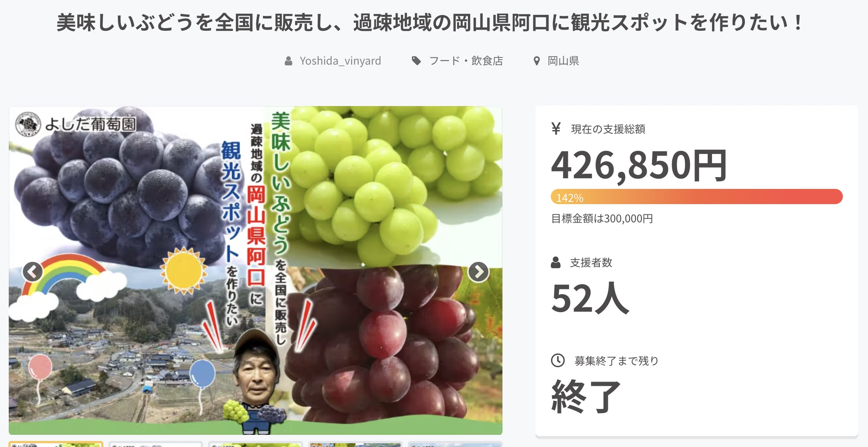Click the tag icon beside フード・飲食店
Screen dimensions: 868x447
417,61
